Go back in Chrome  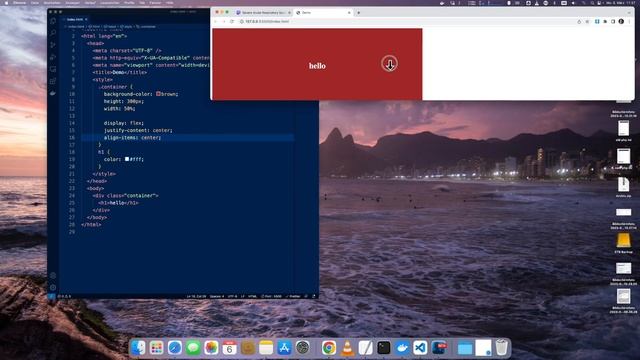pyautogui.click(x=216, y=21)
